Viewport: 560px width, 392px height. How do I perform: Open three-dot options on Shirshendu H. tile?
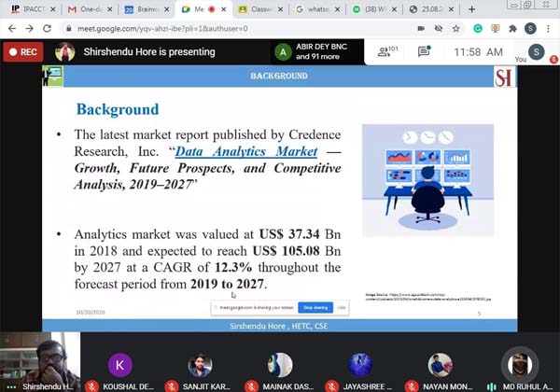tap(11, 387)
